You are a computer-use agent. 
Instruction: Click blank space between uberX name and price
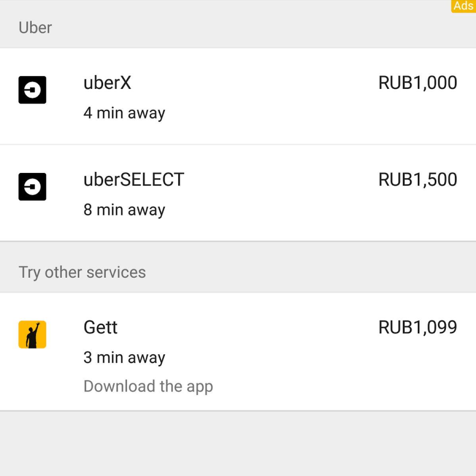(254, 83)
